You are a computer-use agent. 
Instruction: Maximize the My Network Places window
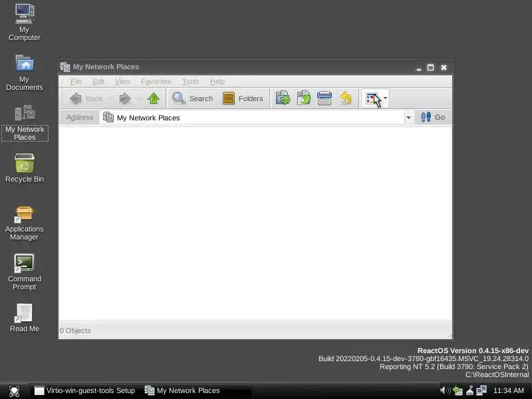coord(430,68)
